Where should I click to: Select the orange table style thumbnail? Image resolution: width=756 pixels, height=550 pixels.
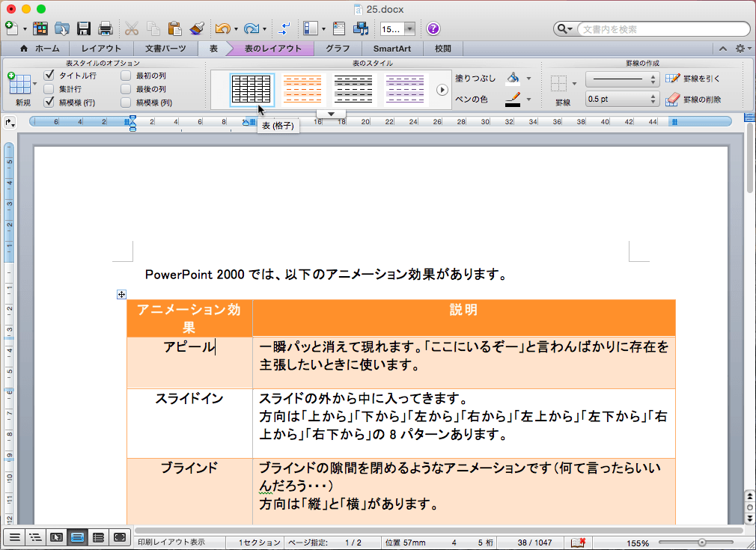coord(303,90)
